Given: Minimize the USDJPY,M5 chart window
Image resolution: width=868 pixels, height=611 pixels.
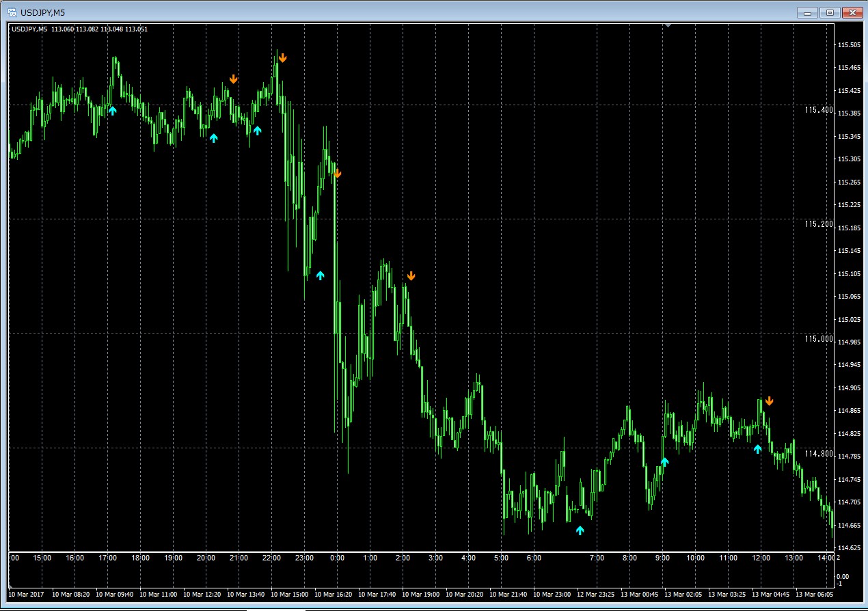Looking at the screenshot, I should click(x=808, y=12).
